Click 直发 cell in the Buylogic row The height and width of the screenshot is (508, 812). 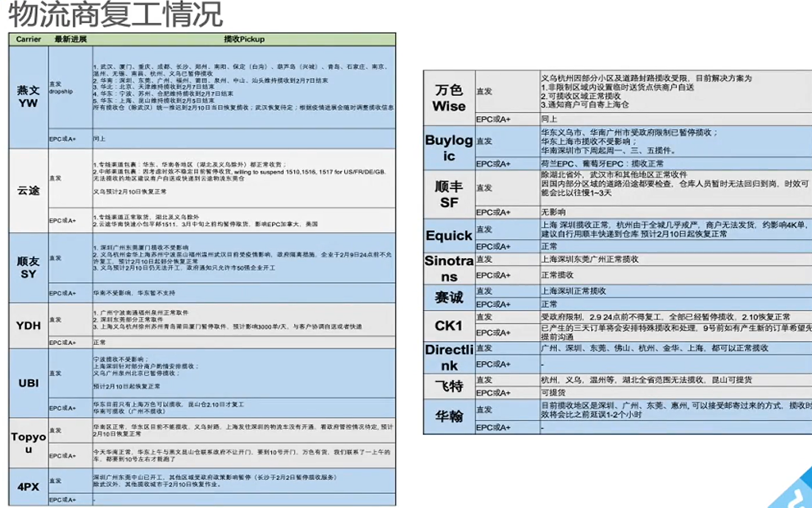click(x=507, y=142)
